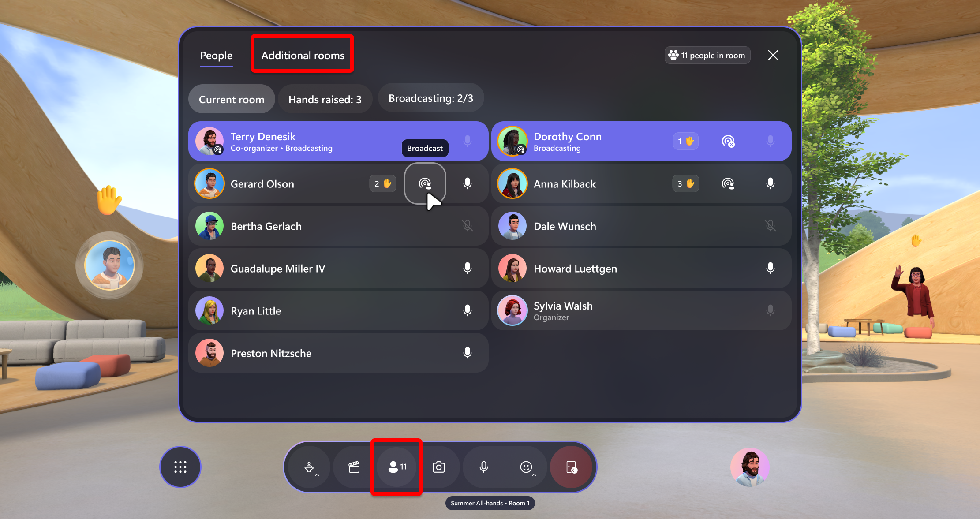Switch to the People tab

tap(216, 55)
